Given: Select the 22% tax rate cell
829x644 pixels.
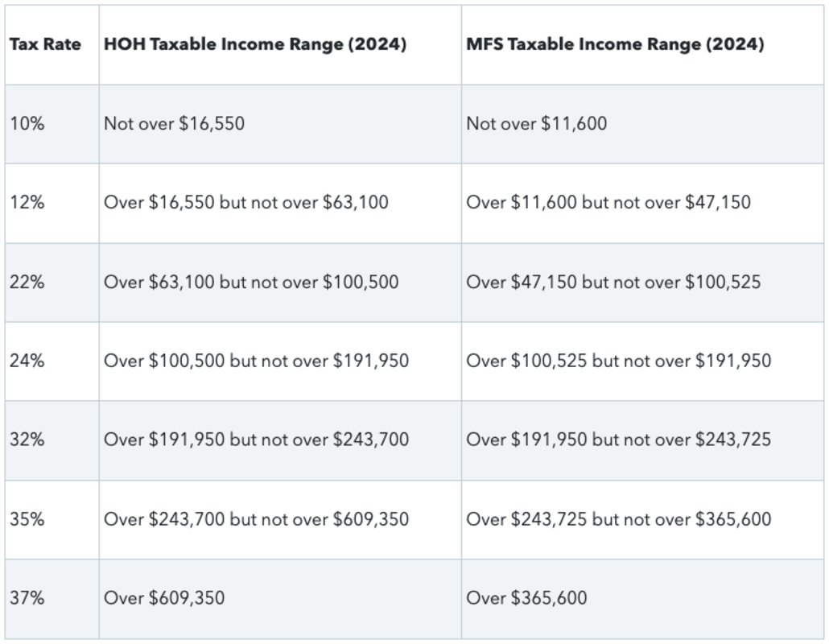Looking at the screenshot, I should [x=27, y=282].
